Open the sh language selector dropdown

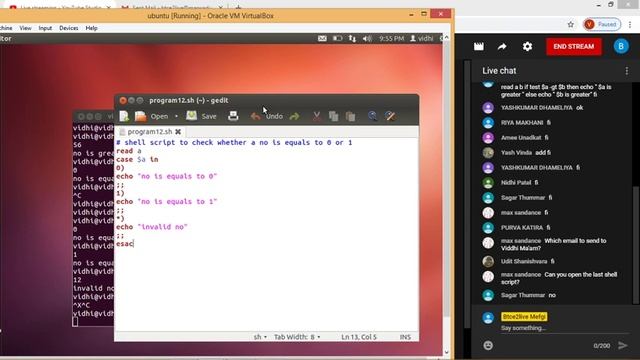pos(260,337)
